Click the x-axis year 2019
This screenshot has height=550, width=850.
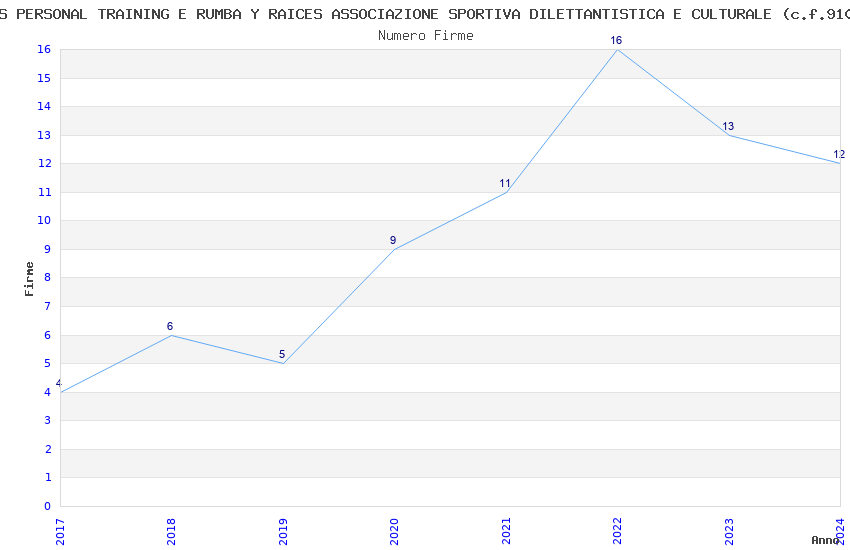[x=283, y=532]
